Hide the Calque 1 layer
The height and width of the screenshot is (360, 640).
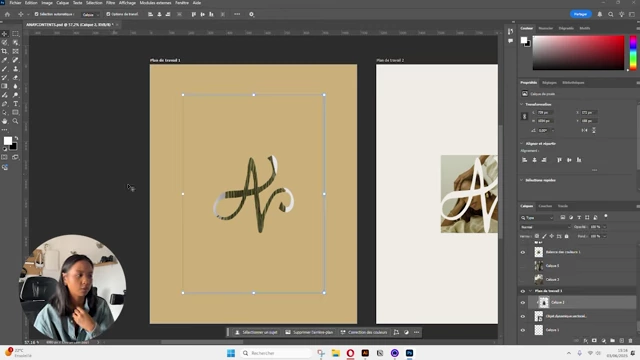(522, 330)
